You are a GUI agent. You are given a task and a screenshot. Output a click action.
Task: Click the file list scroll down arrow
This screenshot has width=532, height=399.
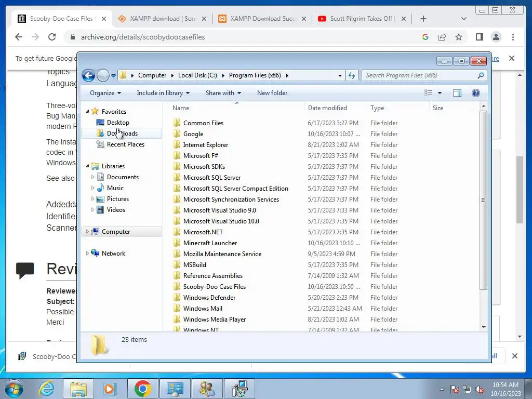pos(484,327)
